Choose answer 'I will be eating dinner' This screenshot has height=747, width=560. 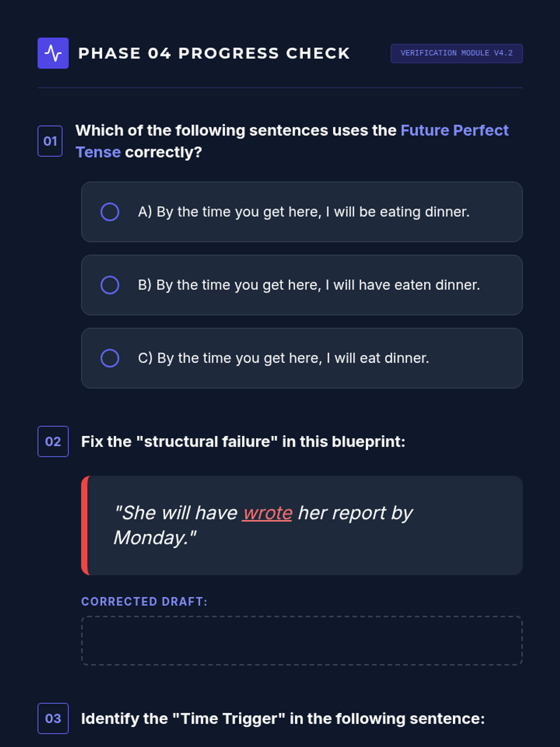point(303,212)
